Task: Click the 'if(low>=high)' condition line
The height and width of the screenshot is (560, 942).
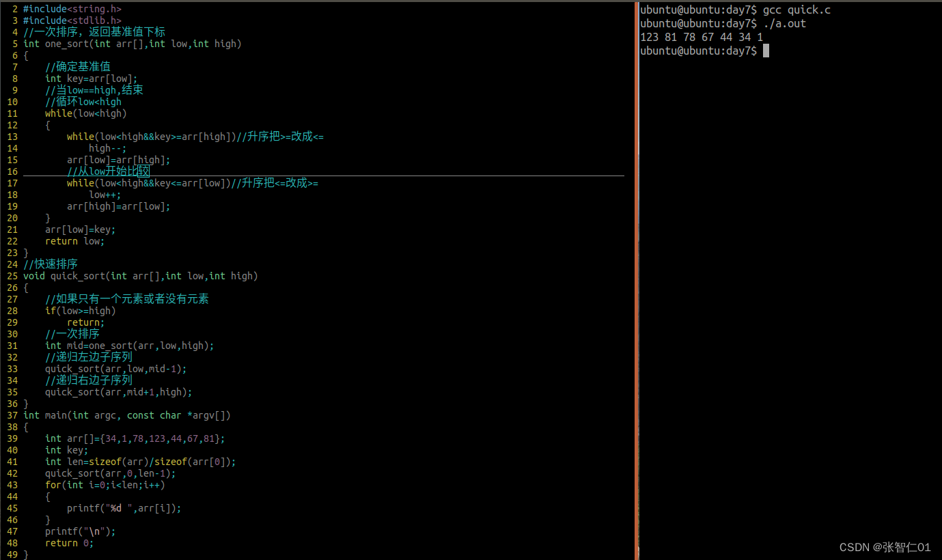Action: (x=81, y=311)
